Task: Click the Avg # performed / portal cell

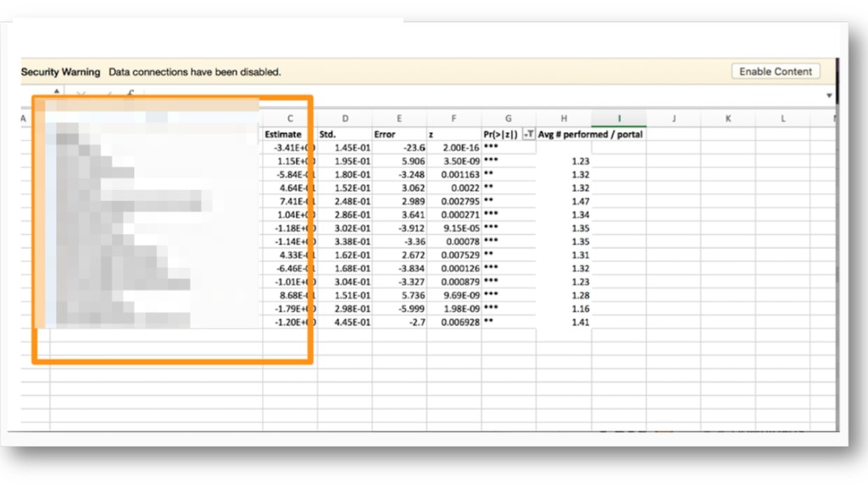Action: click(590, 134)
